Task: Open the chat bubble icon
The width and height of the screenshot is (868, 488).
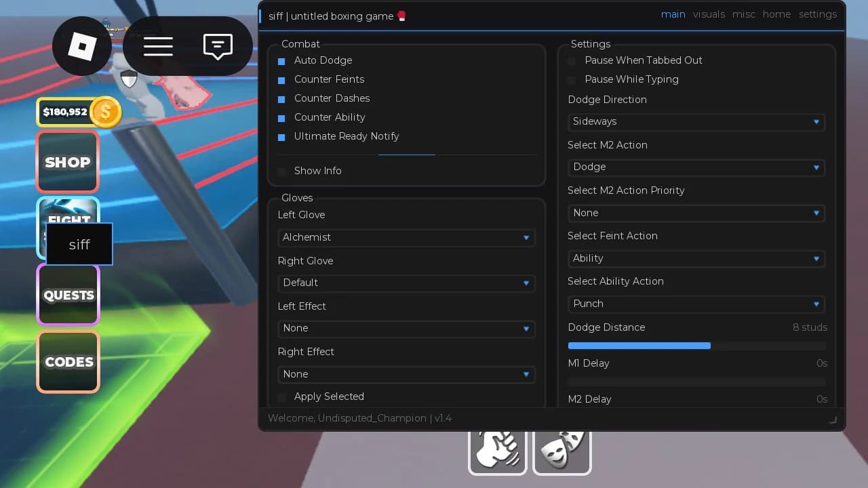Action: 218,47
